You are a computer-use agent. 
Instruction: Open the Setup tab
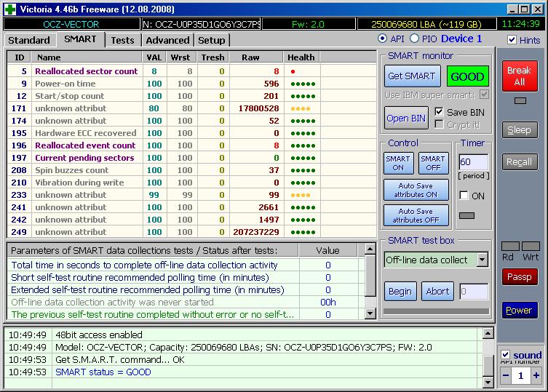coord(212,40)
